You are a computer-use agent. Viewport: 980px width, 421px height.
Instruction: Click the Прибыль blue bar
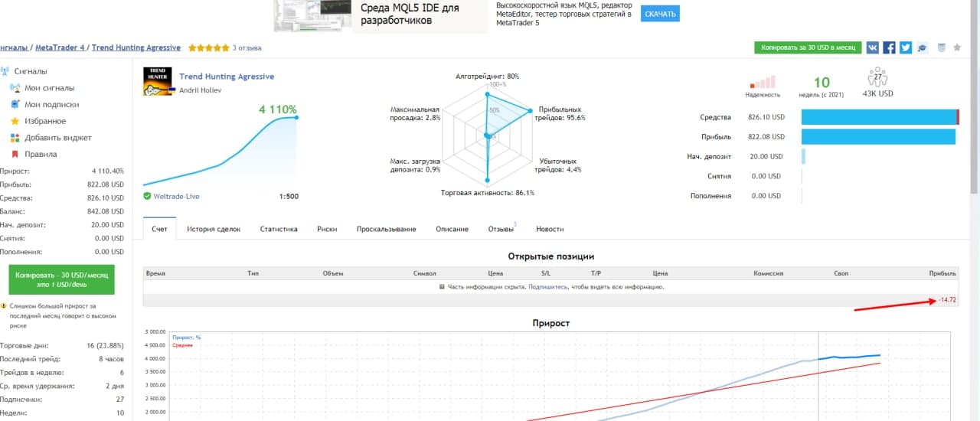[x=878, y=136]
